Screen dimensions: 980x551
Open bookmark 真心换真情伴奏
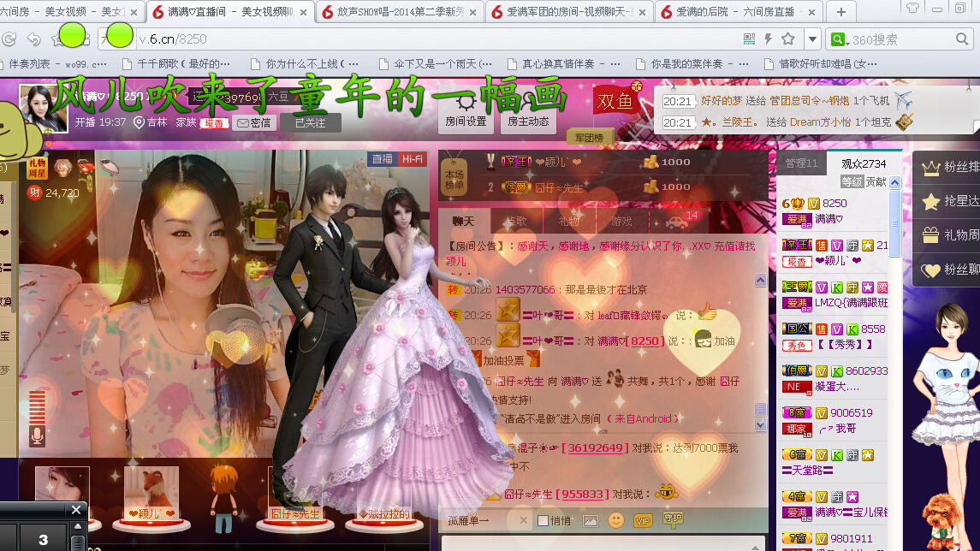click(564, 63)
